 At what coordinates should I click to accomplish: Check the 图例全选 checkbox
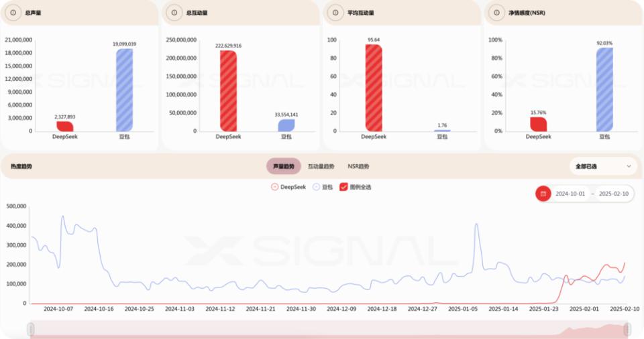[x=343, y=187]
